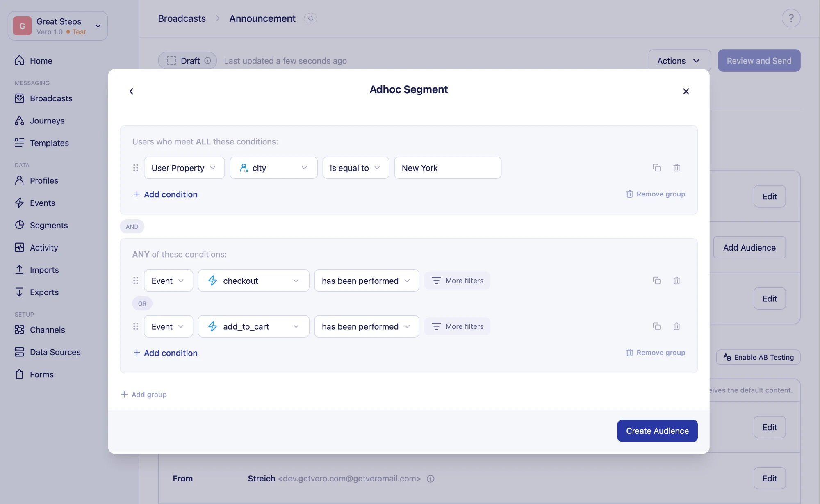Toggle the AND operator between groups
The height and width of the screenshot is (504, 820).
click(132, 226)
